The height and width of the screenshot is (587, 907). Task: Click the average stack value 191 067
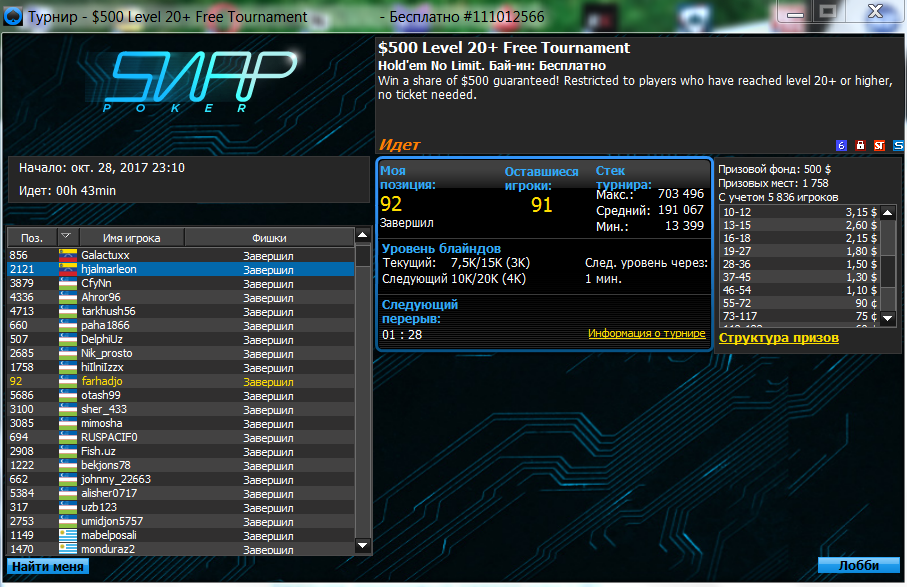point(681,210)
